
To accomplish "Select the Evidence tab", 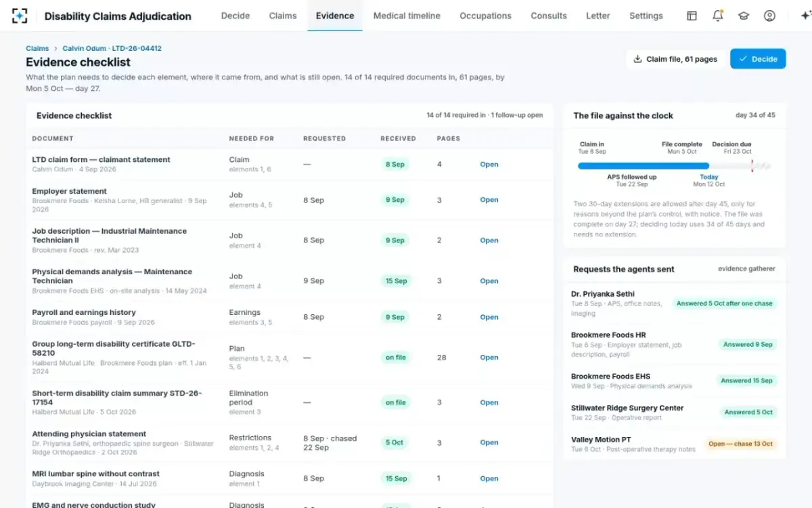I will (x=335, y=16).
